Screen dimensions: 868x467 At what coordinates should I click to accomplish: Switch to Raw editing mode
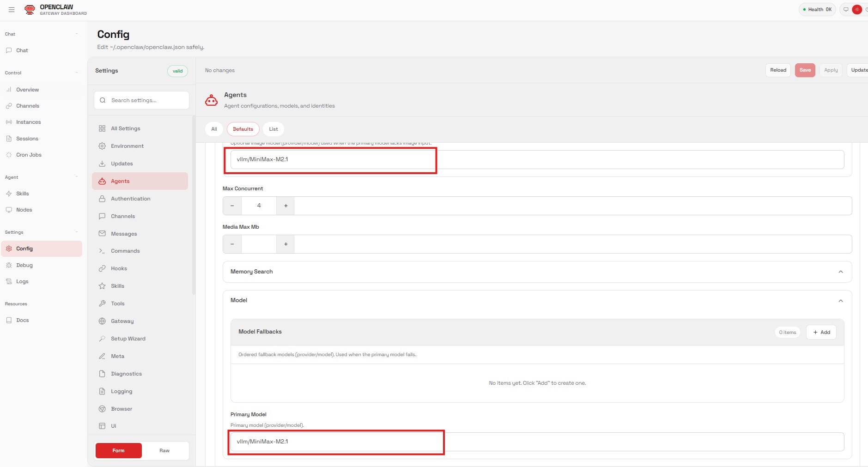(164, 450)
